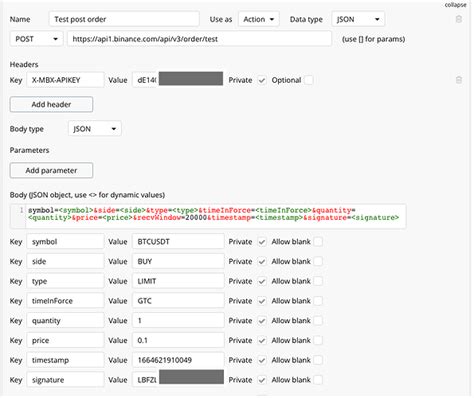Viewport: 474px width, 398px height.
Task: Click the price key field
Action: 65,340
